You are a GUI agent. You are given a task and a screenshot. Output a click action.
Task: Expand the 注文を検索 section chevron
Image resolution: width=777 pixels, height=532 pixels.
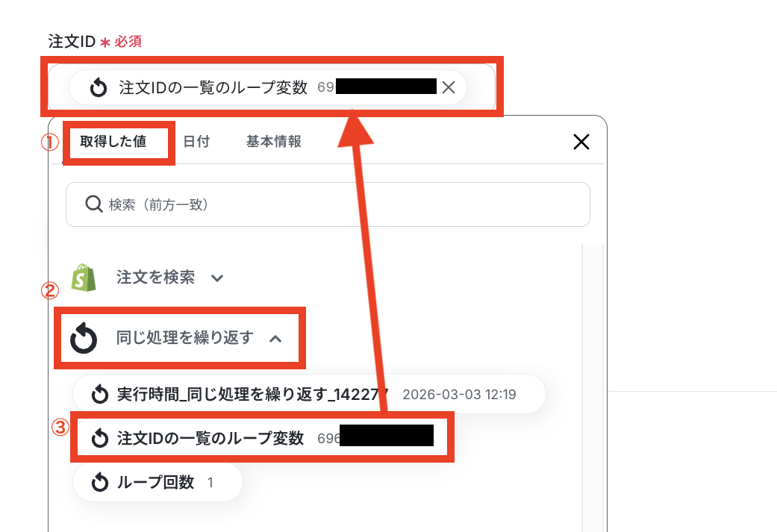217,278
